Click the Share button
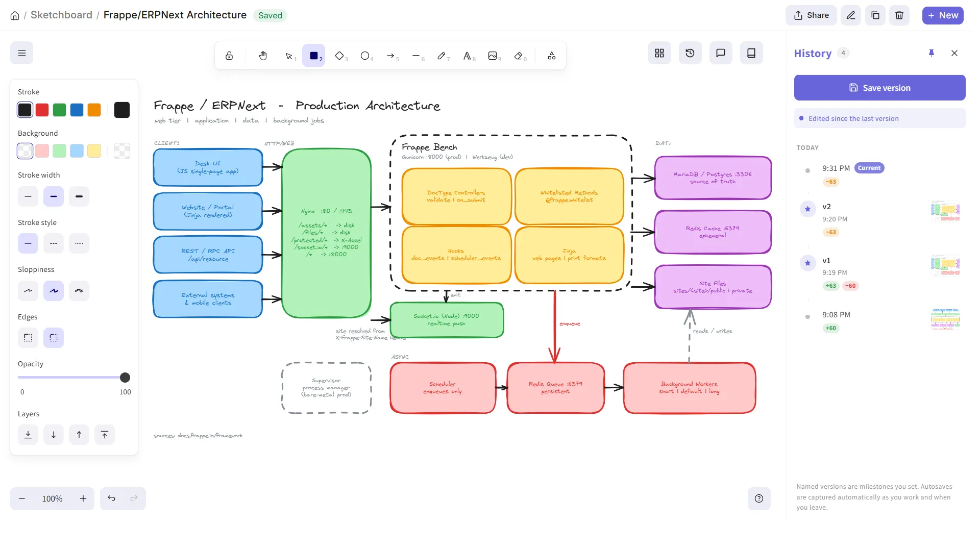The width and height of the screenshot is (980, 551). tap(811, 15)
